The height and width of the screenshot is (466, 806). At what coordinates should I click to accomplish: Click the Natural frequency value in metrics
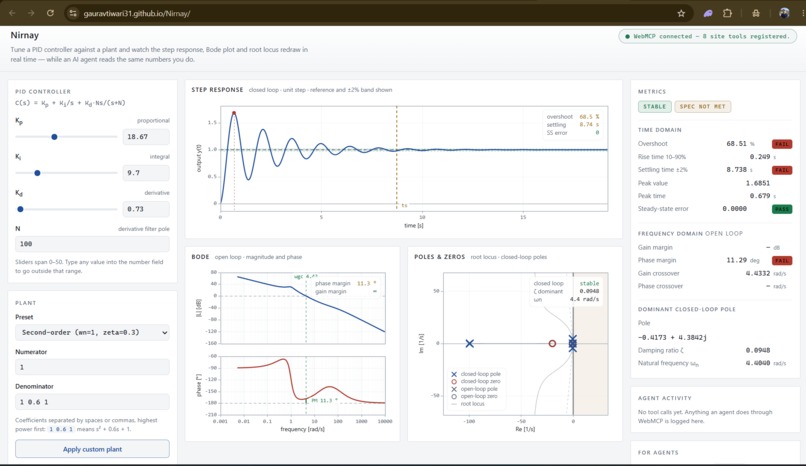coord(758,363)
